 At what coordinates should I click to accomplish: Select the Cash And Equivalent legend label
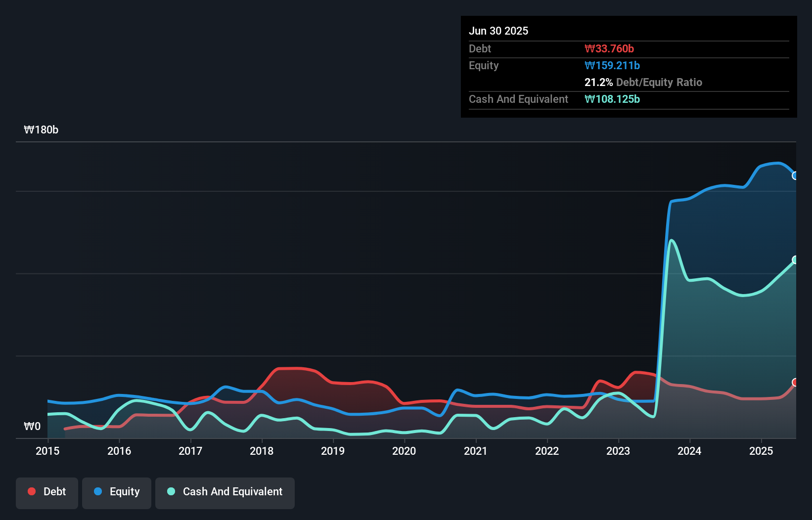(233, 491)
